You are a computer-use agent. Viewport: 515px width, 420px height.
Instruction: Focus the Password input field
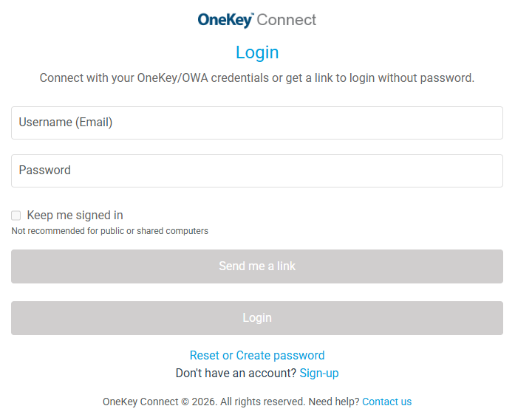(x=257, y=171)
